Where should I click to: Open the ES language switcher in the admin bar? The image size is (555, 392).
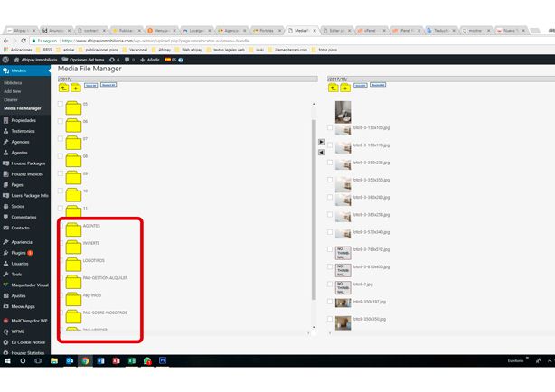171,60
